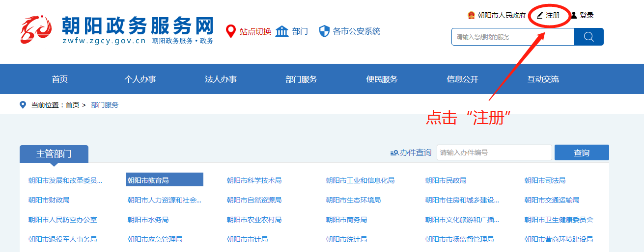This screenshot has height=252, width=644.
Task: Select the 主管部门 tab
Action: [54, 153]
